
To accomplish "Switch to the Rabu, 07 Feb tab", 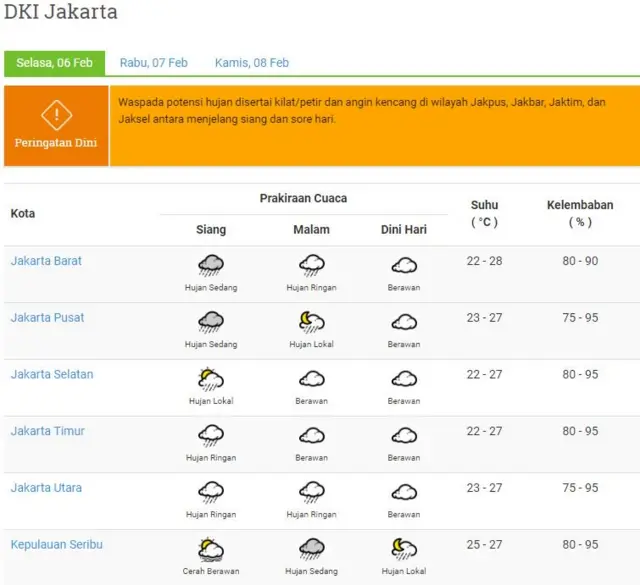I will tap(154, 63).
